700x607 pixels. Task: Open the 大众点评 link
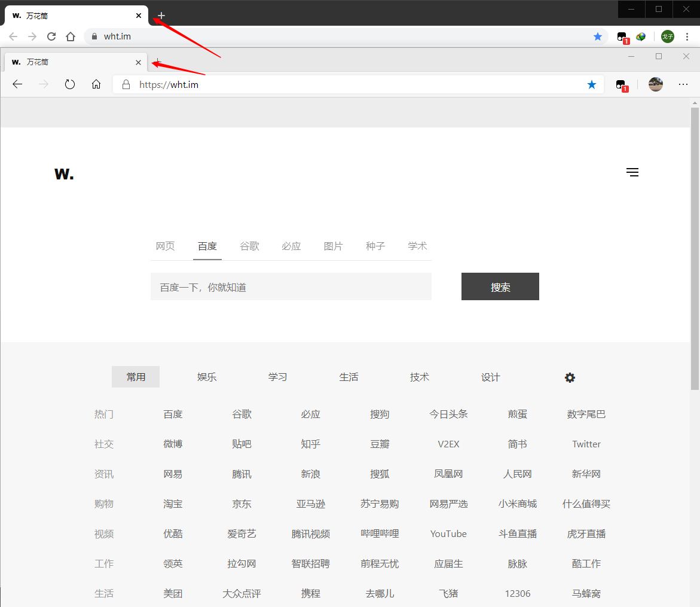(x=242, y=594)
